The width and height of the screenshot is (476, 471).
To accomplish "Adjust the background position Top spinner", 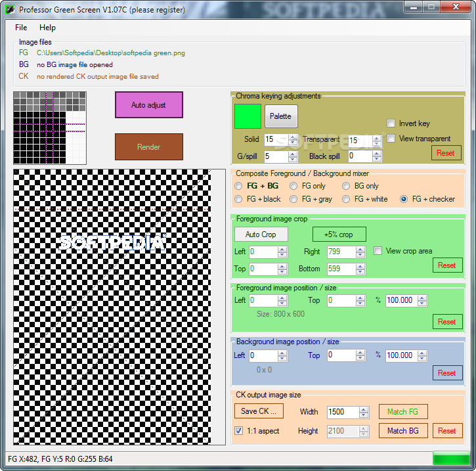I will [x=360, y=355].
